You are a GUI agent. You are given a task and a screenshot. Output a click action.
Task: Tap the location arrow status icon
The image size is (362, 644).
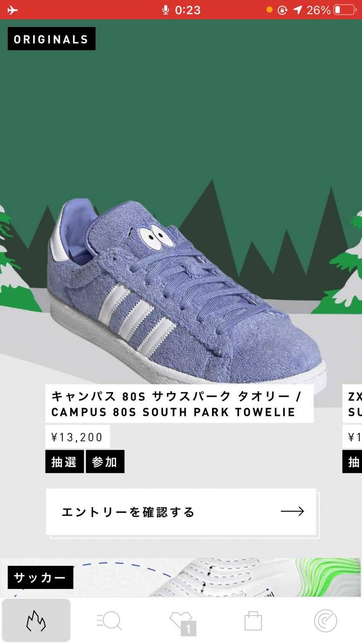(x=297, y=10)
